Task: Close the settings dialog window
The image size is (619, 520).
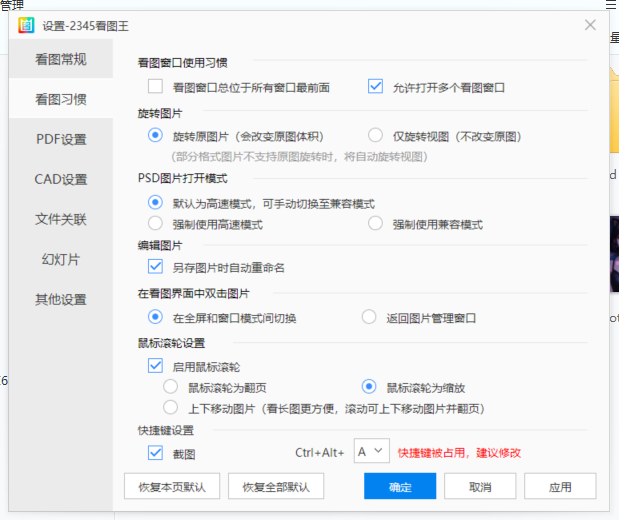Action: tap(590, 25)
